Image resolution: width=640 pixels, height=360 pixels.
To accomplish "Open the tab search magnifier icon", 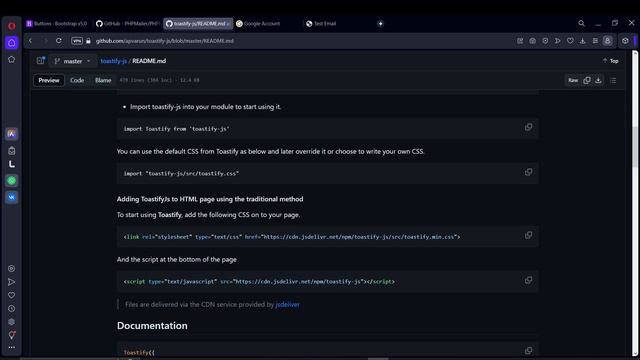I will tap(581, 24).
